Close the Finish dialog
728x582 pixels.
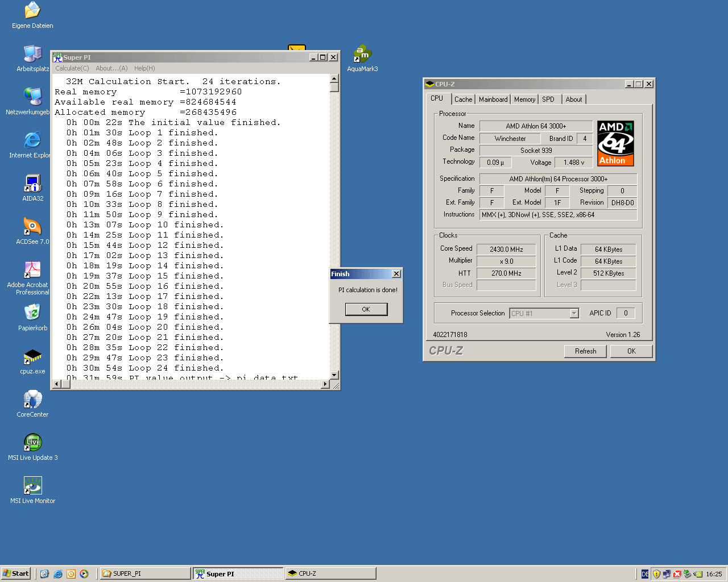coord(396,274)
